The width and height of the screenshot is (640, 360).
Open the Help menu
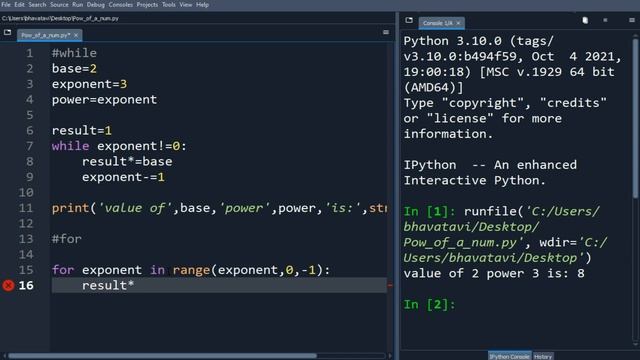coord(202,5)
